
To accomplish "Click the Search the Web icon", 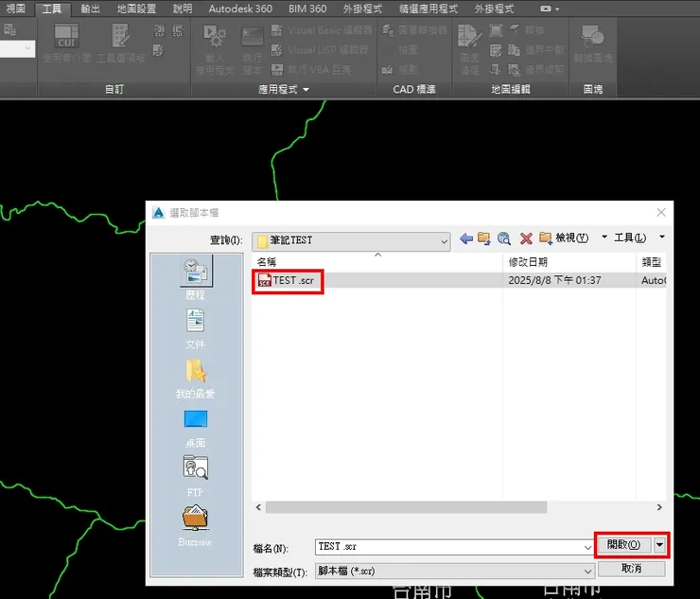I will [504, 238].
